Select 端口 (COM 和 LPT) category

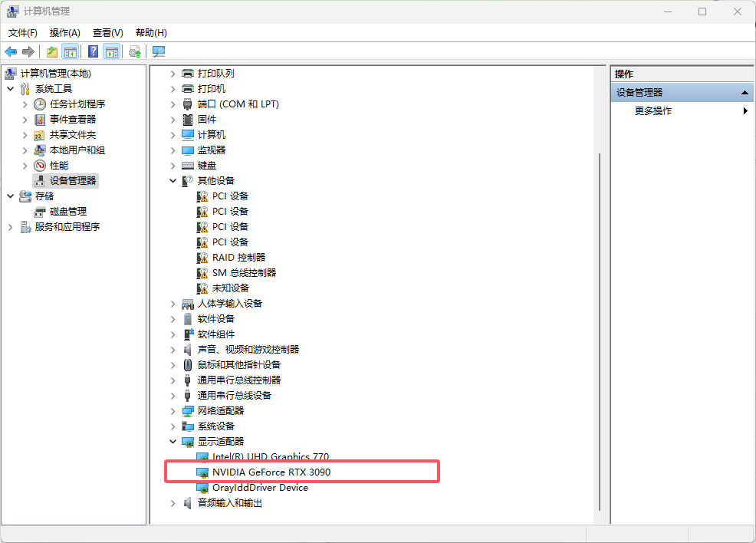pos(238,104)
